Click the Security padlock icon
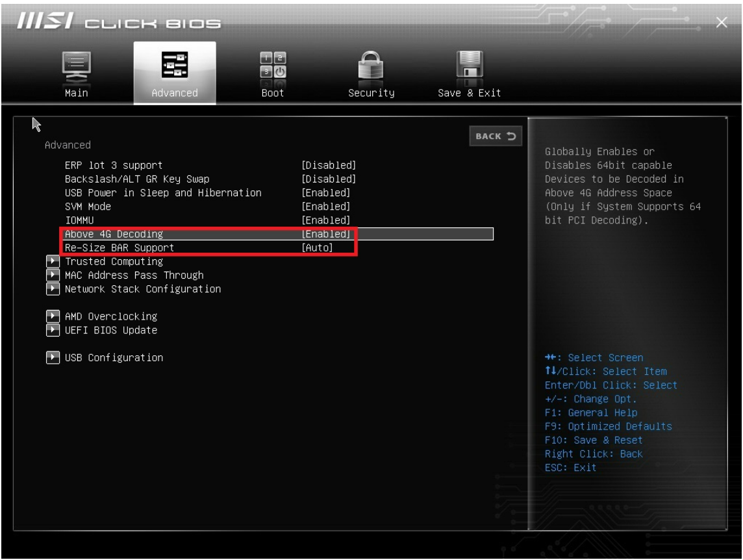The height and width of the screenshot is (560, 743). pos(371,66)
